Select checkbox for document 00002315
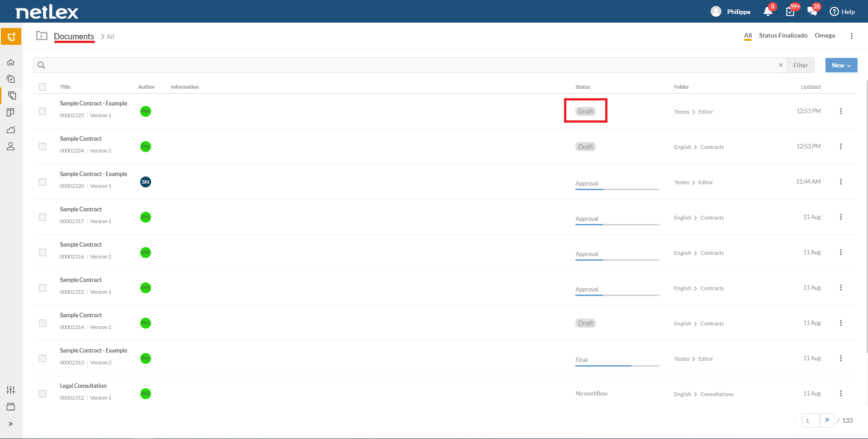This screenshot has height=439, width=868. [x=43, y=288]
